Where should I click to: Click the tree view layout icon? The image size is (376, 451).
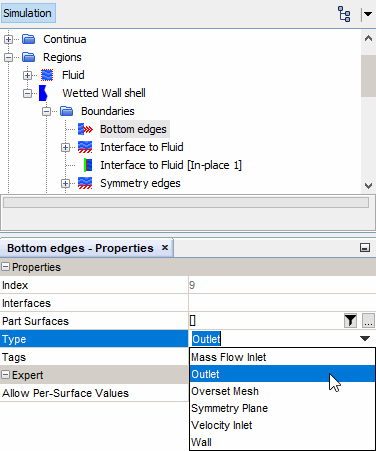[344, 14]
